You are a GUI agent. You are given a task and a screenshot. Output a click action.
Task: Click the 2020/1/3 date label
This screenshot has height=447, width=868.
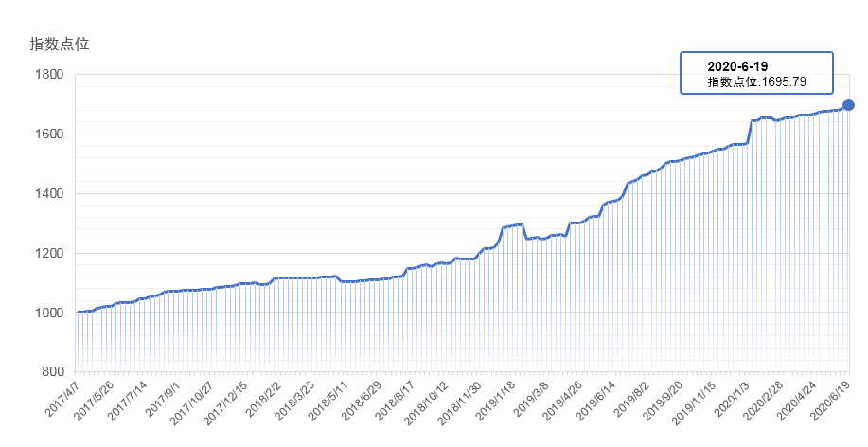click(x=730, y=397)
